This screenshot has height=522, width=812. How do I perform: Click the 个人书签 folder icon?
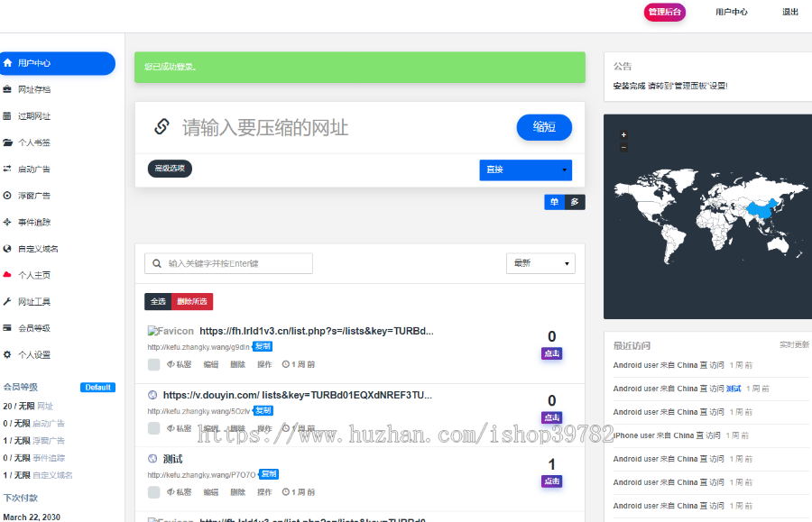8,142
